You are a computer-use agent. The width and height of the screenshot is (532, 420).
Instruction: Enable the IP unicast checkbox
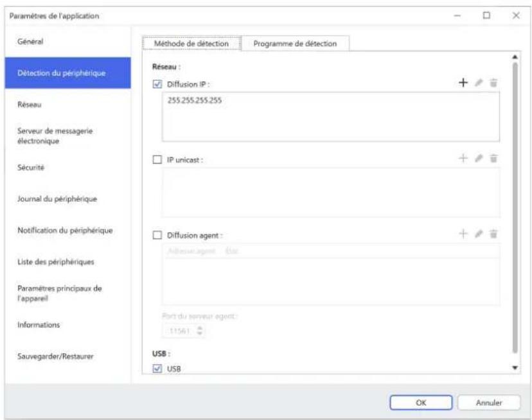click(x=157, y=159)
